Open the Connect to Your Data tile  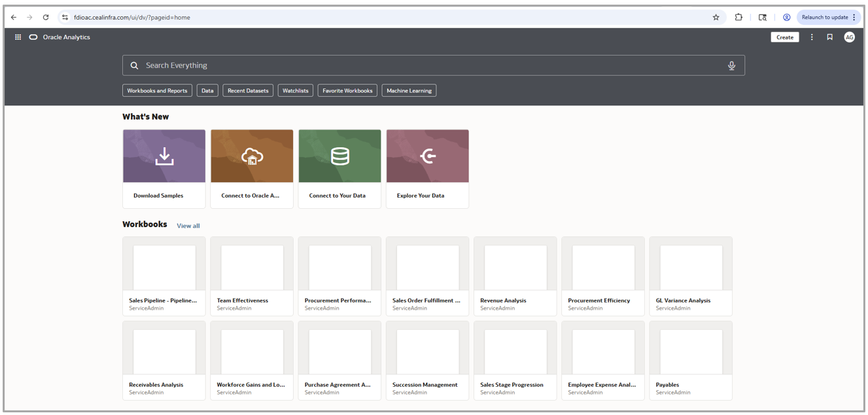[339, 168]
